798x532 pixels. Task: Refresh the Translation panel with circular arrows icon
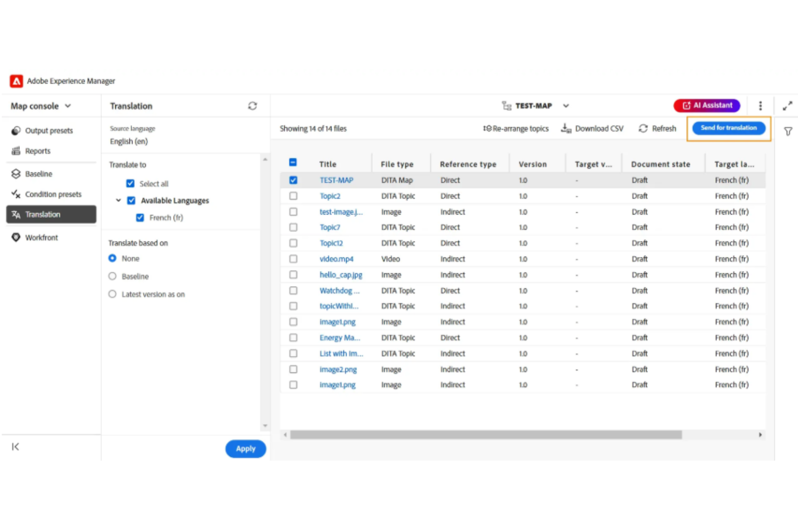tap(252, 106)
